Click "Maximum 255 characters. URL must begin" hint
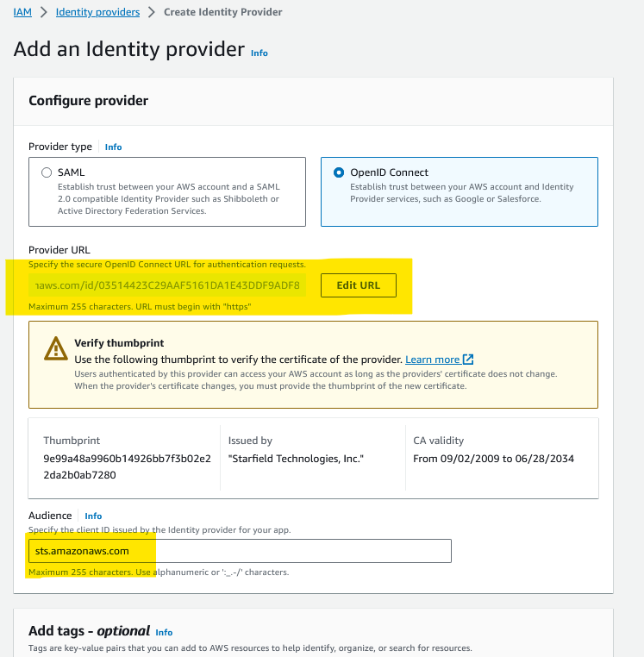 coord(140,307)
